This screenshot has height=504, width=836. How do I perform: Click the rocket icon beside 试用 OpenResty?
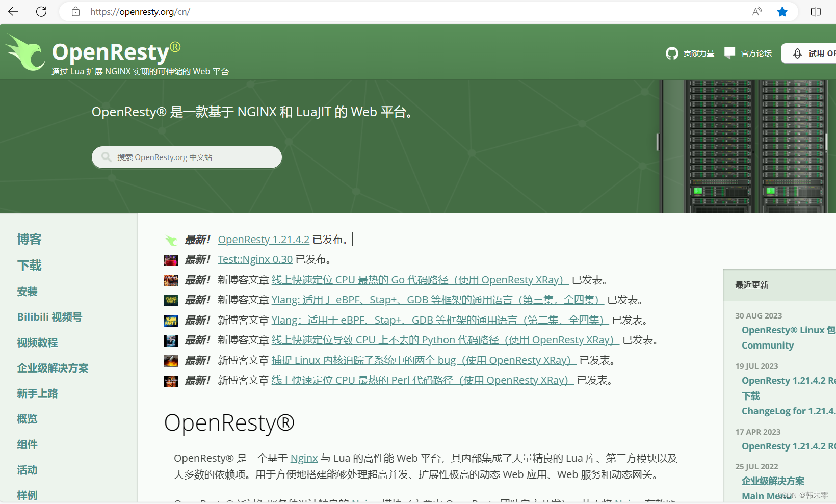[x=798, y=53]
